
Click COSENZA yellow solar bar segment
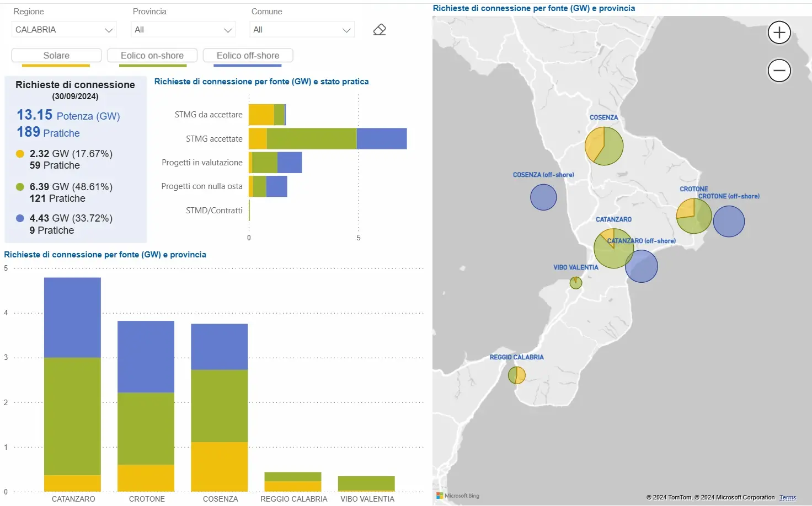pyautogui.click(x=219, y=467)
